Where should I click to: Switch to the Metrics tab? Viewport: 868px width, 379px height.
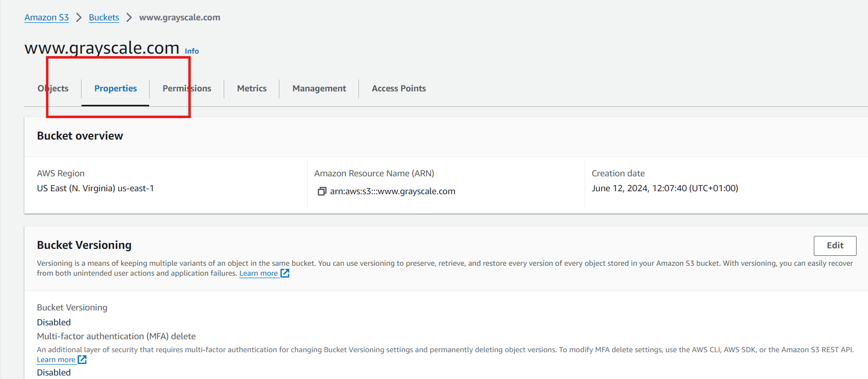pyautogui.click(x=252, y=88)
